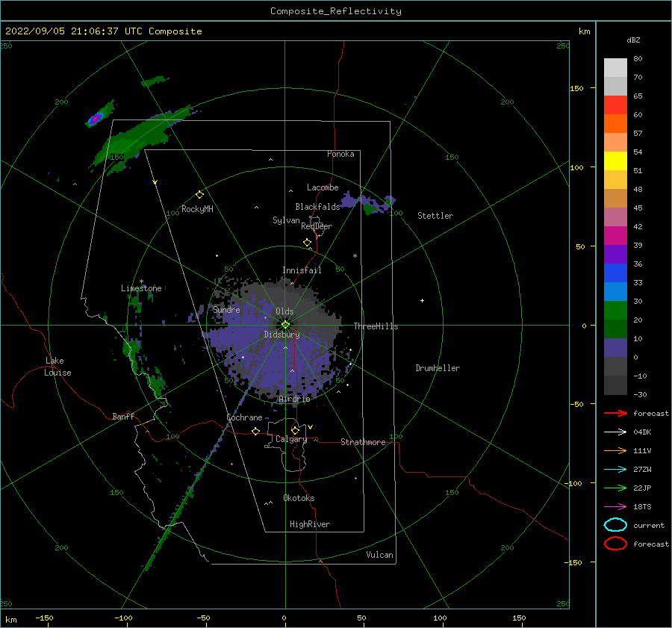Click the HighRiver city label
672x628 pixels.
310,524
